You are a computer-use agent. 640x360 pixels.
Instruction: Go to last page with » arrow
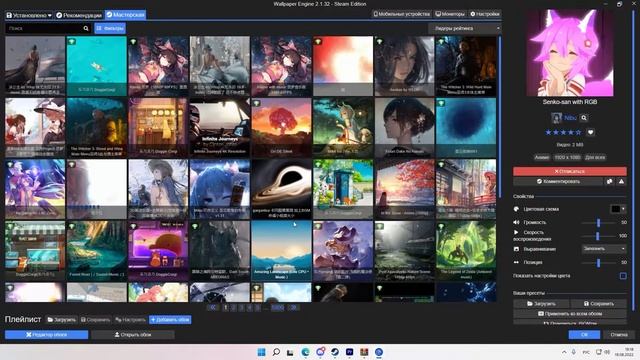(293, 307)
